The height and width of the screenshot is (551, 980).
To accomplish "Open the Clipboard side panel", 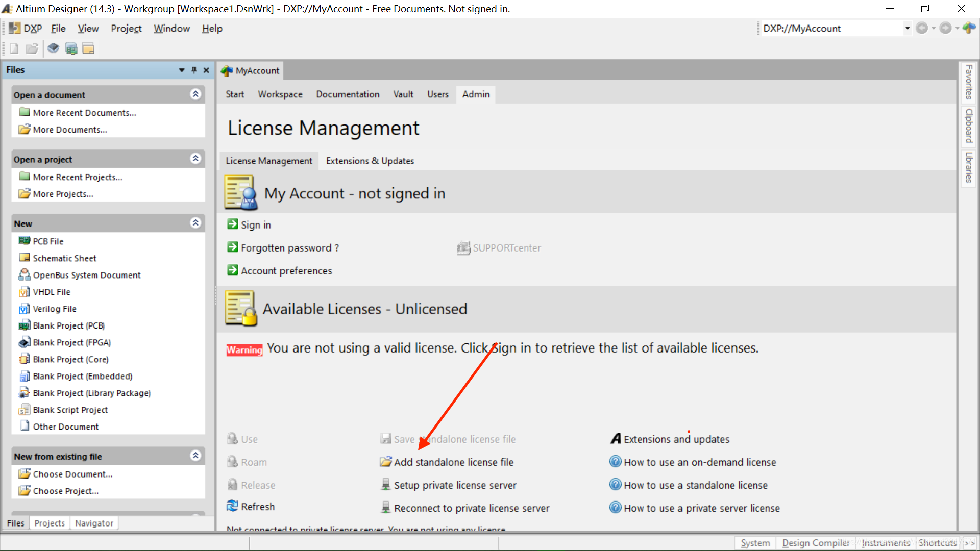I will point(968,126).
